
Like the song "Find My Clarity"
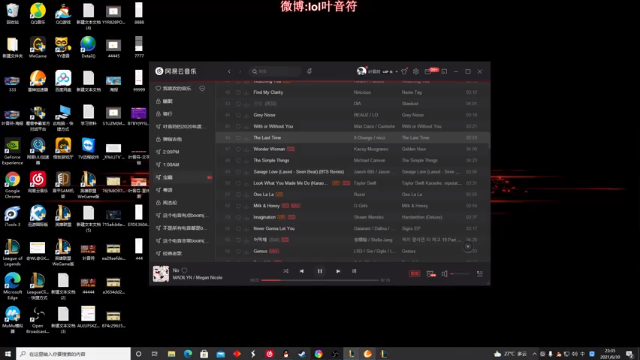(x=238, y=92)
